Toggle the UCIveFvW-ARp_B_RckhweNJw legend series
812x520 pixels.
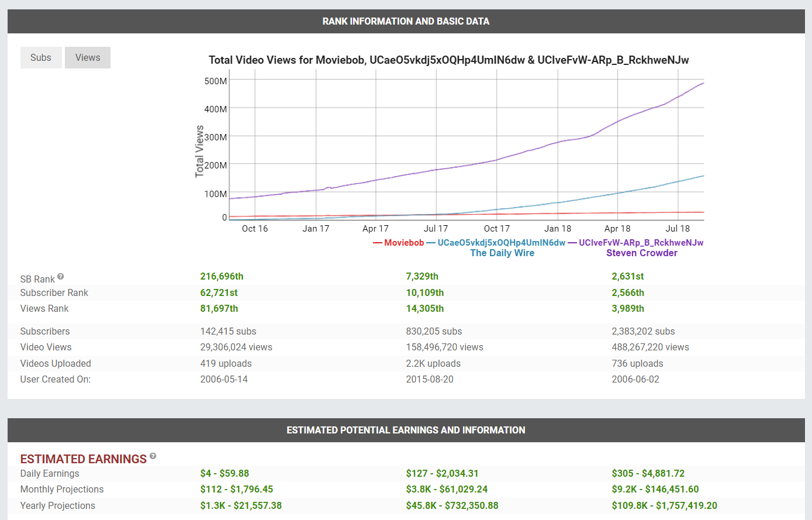coord(636,243)
